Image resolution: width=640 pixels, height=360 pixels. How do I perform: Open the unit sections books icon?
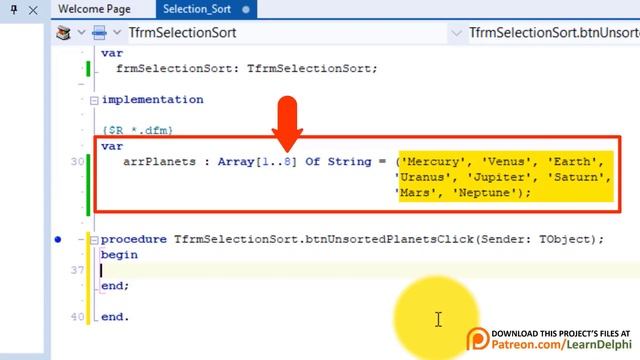(63, 33)
